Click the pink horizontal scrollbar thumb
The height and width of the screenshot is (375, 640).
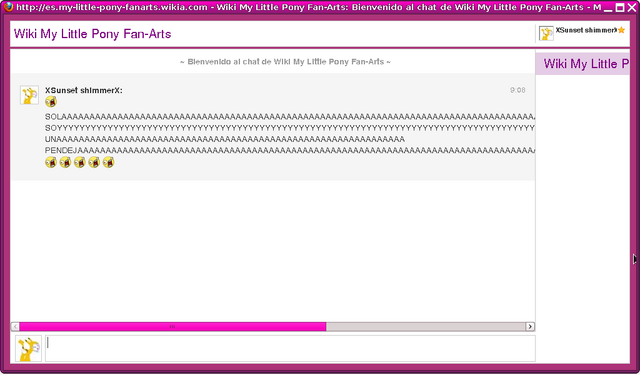coord(173,326)
